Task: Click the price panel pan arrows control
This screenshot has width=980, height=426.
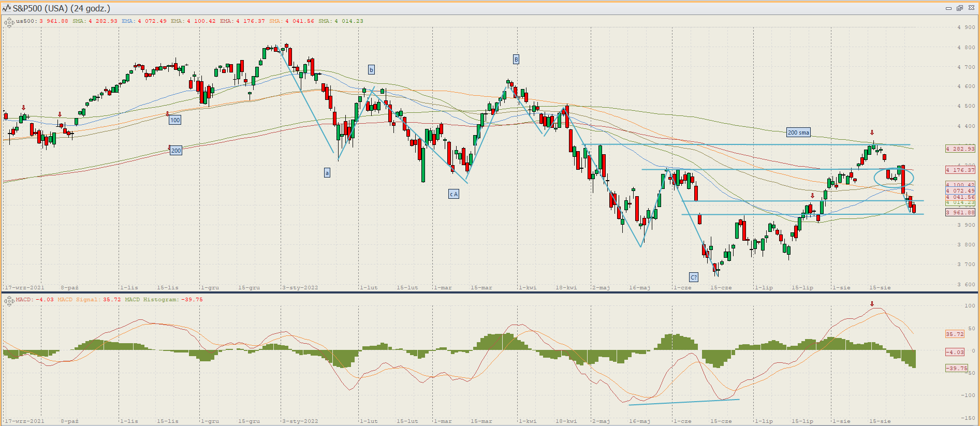Action: [x=8, y=22]
